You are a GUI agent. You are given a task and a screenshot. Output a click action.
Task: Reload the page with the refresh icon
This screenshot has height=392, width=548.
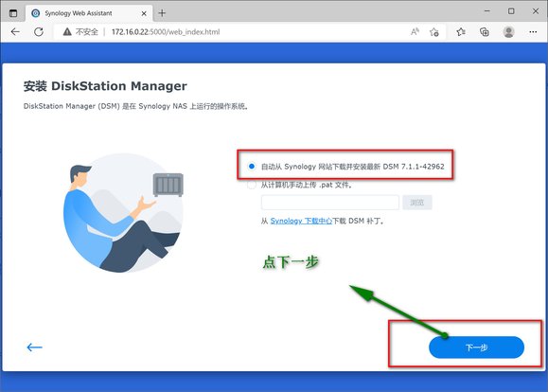pyautogui.click(x=39, y=32)
